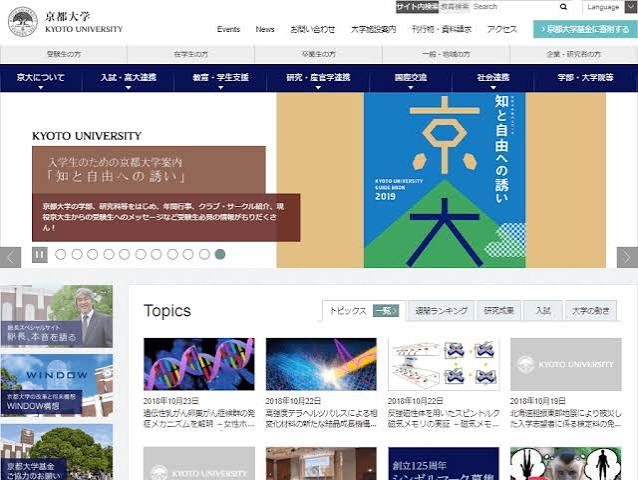Click the Kyoto University crest logo

point(23,23)
